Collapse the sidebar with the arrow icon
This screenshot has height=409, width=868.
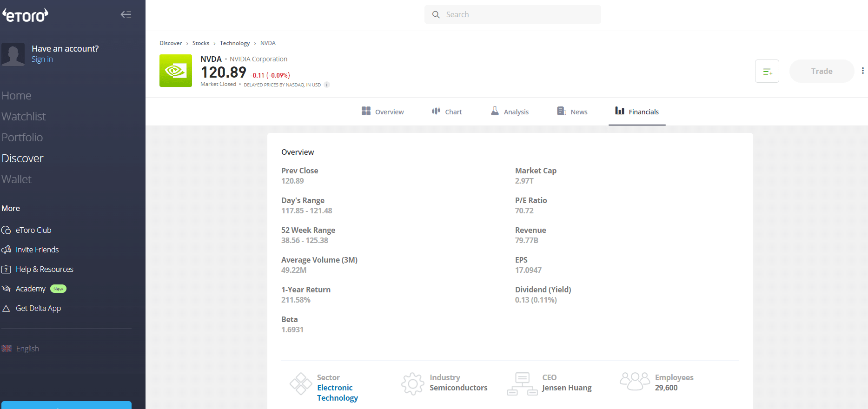[x=126, y=14]
